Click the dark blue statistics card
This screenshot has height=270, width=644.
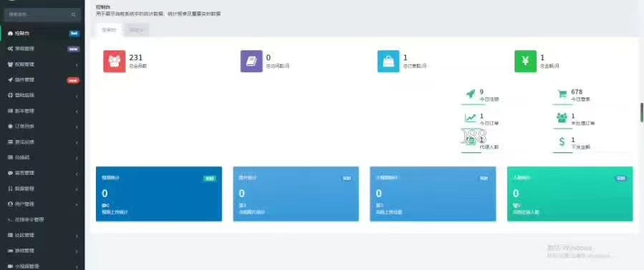(x=159, y=194)
